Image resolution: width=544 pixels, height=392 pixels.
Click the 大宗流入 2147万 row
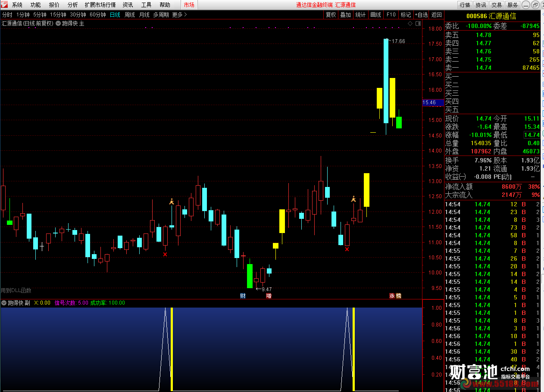pos(492,195)
